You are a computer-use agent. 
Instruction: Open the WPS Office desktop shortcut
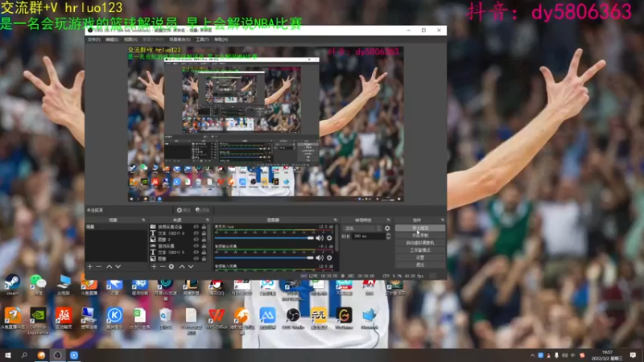tap(217, 319)
